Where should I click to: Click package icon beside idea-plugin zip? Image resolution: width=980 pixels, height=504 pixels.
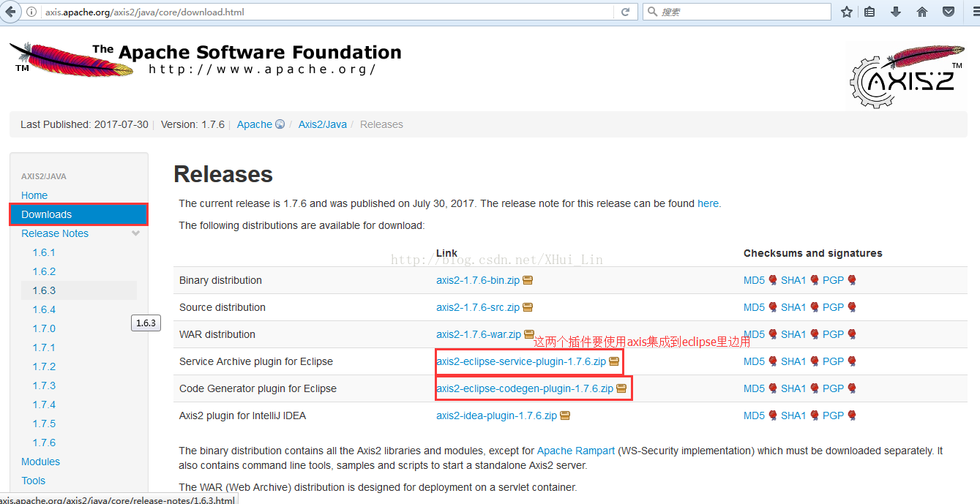point(565,415)
